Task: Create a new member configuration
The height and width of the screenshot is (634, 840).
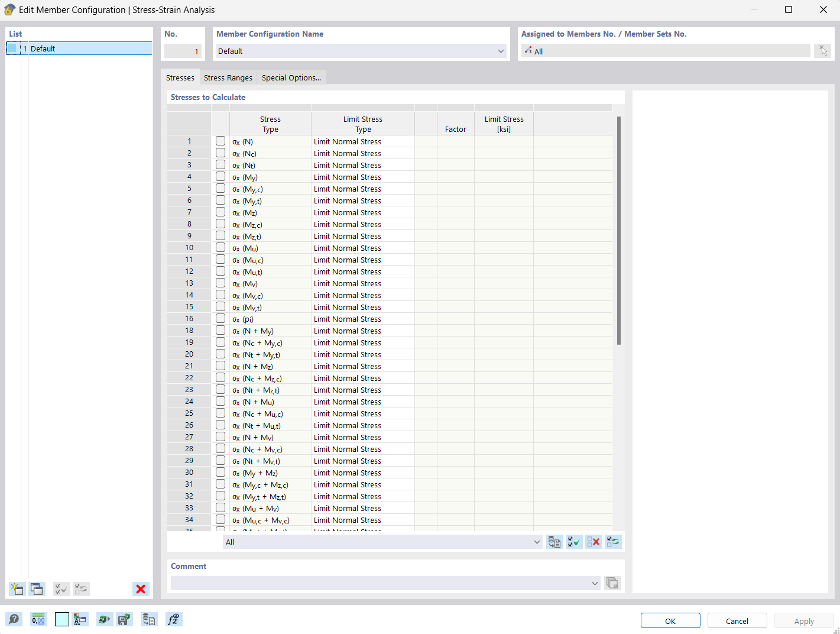Action: [x=17, y=588]
